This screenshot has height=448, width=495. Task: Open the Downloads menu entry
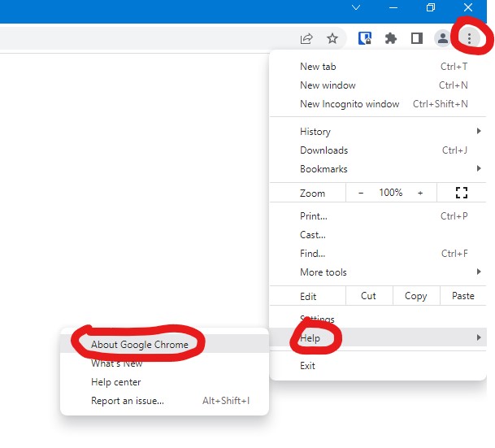pos(323,150)
